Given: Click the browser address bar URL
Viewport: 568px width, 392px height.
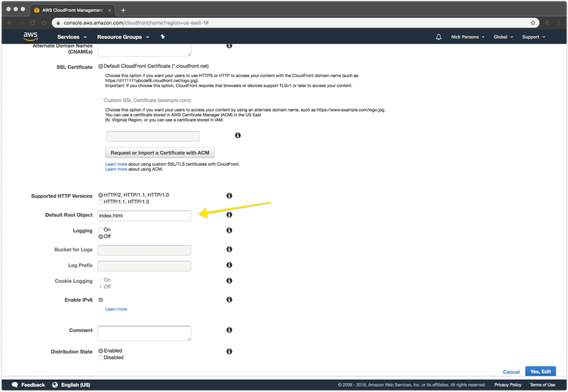Looking at the screenshot, I should click(x=136, y=23).
